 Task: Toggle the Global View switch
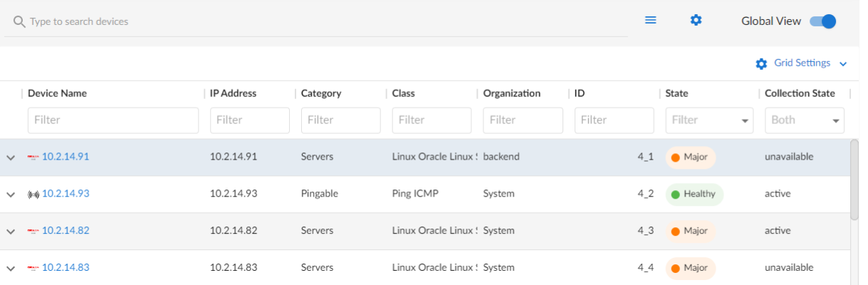(822, 21)
